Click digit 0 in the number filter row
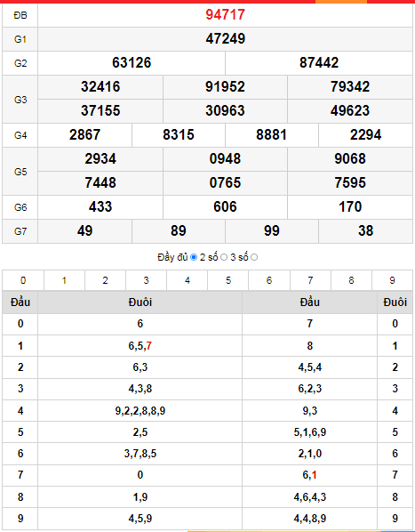This screenshot has width=415, height=532. (23, 280)
